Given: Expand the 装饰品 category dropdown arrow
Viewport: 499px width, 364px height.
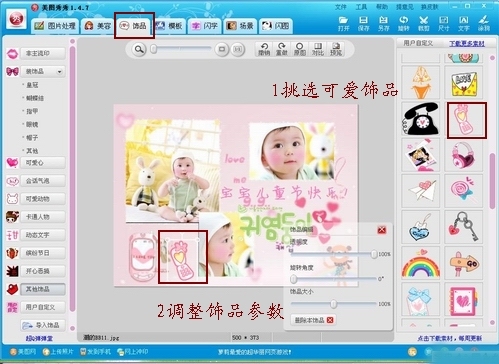Looking at the screenshot, I should [x=59, y=72].
